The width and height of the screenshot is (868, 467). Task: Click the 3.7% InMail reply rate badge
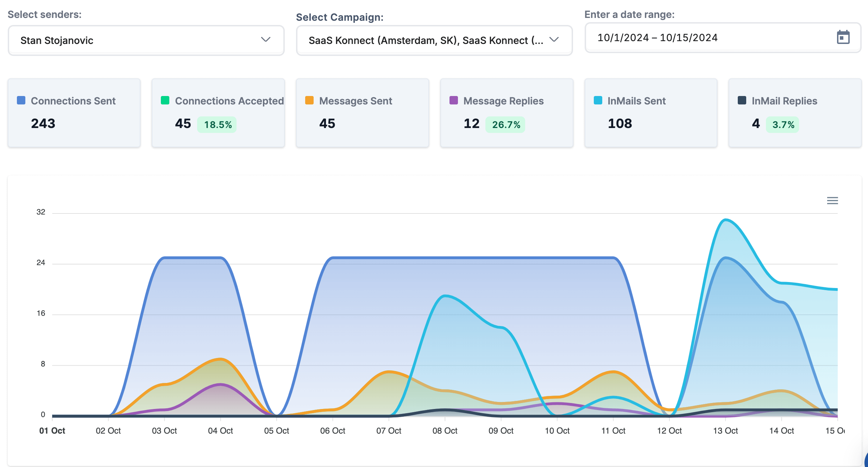783,124
